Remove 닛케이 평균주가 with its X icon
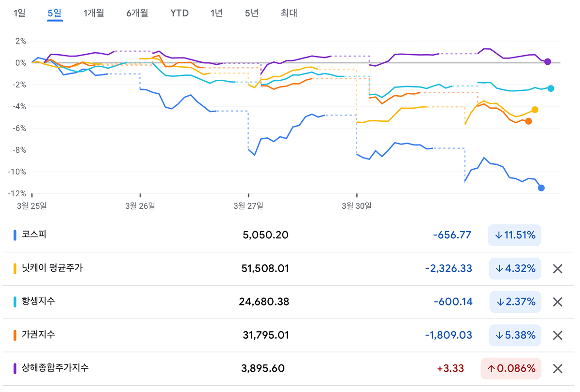580x392 pixels. 557,269
